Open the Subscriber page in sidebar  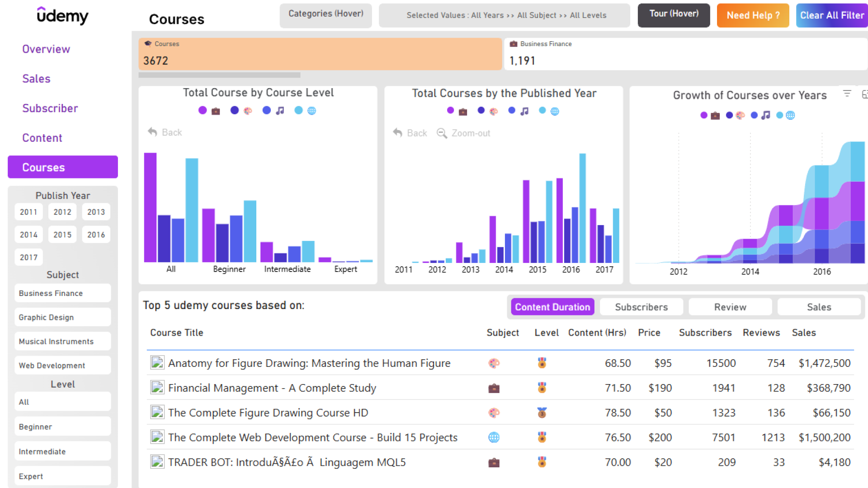click(x=50, y=108)
